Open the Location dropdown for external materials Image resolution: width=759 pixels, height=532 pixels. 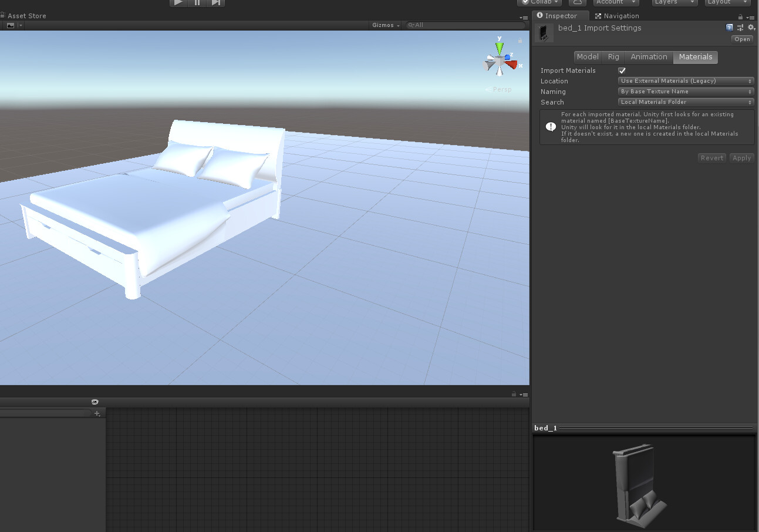coord(685,80)
